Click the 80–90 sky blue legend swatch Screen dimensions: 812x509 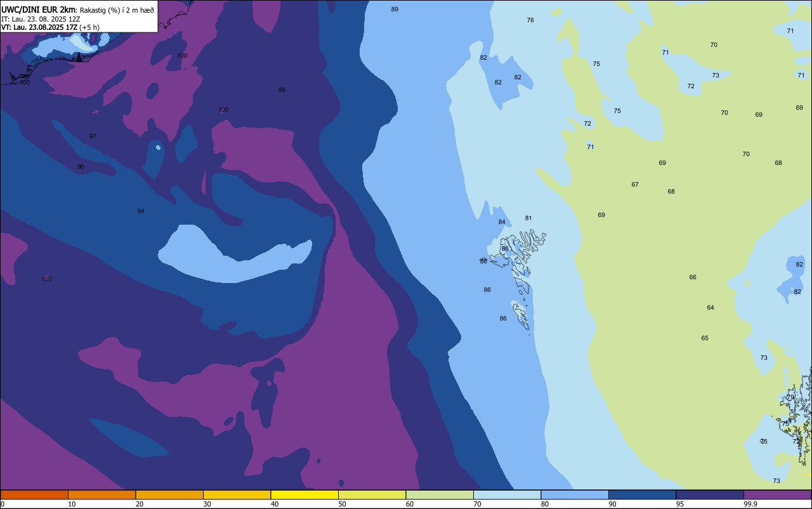click(575, 494)
